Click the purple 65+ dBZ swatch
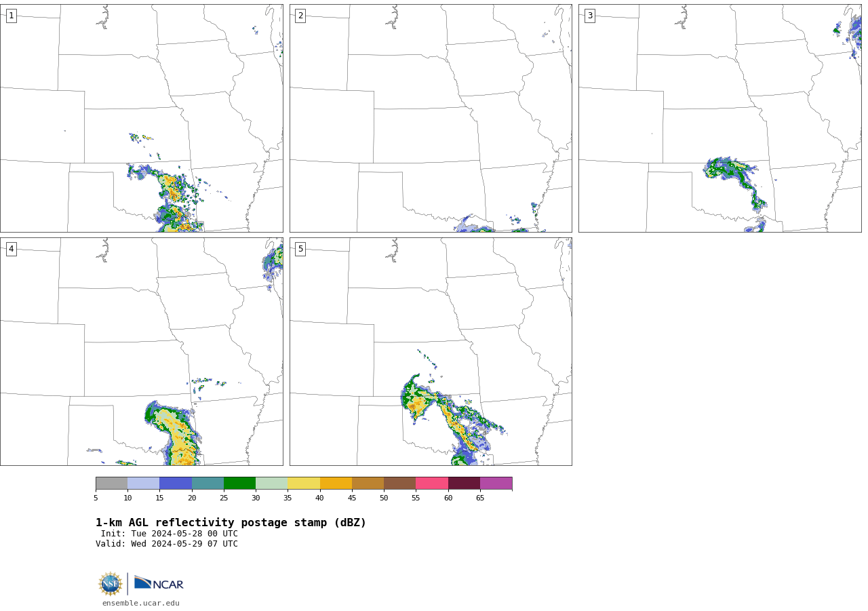Viewport: 868px width, 611px height. point(496,484)
